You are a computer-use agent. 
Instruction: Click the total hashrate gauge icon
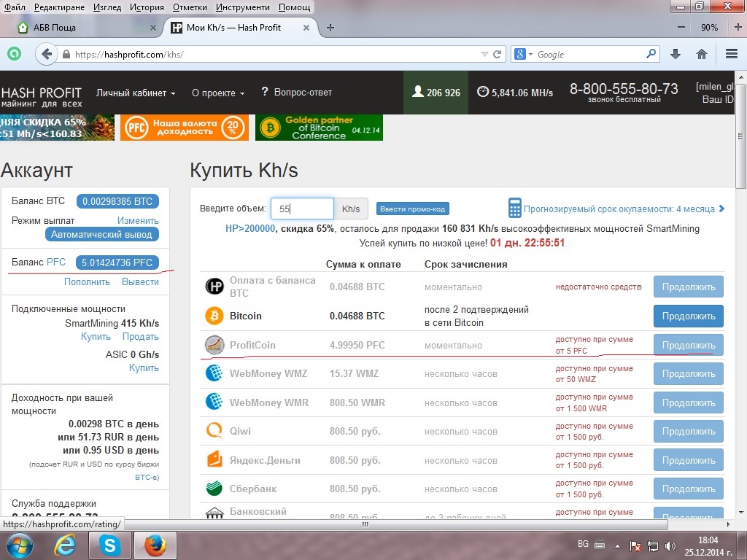483,91
